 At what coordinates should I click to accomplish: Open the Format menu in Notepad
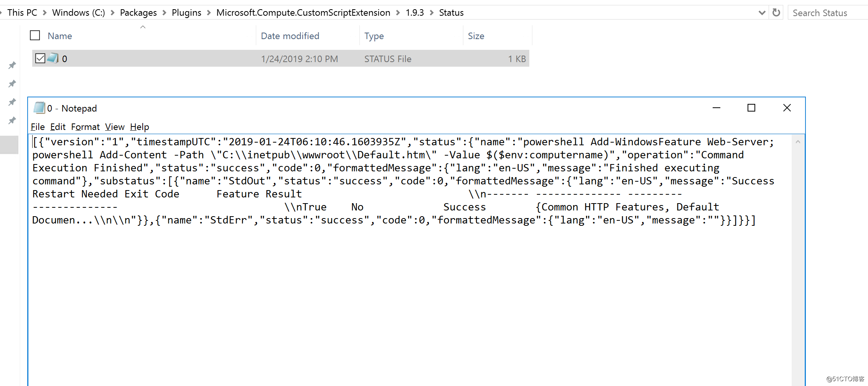point(85,127)
